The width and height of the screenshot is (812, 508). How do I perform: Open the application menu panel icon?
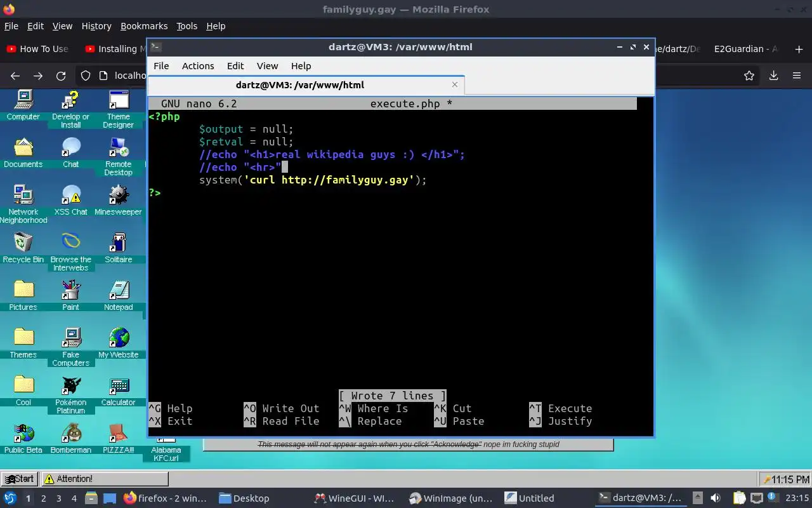[x=10, y=498]
